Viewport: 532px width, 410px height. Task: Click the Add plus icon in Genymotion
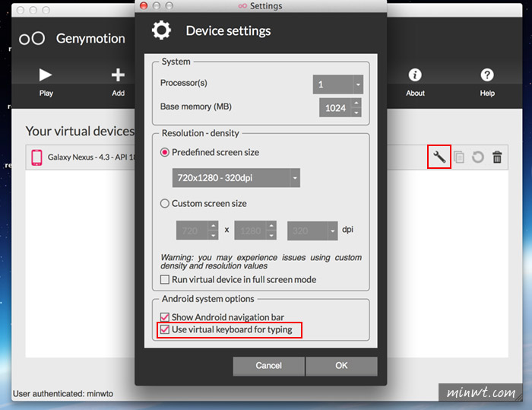tap(118, 75)
